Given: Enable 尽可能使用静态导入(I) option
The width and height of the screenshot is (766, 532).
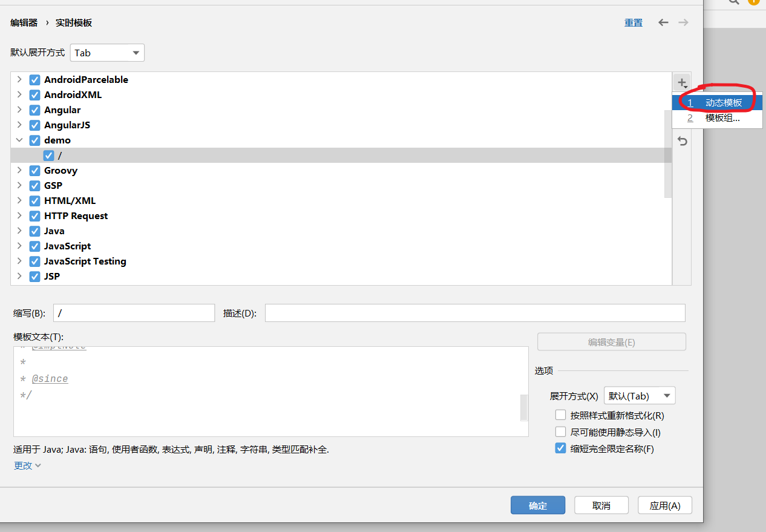Looking at the screenshot, I should point(560,432).
